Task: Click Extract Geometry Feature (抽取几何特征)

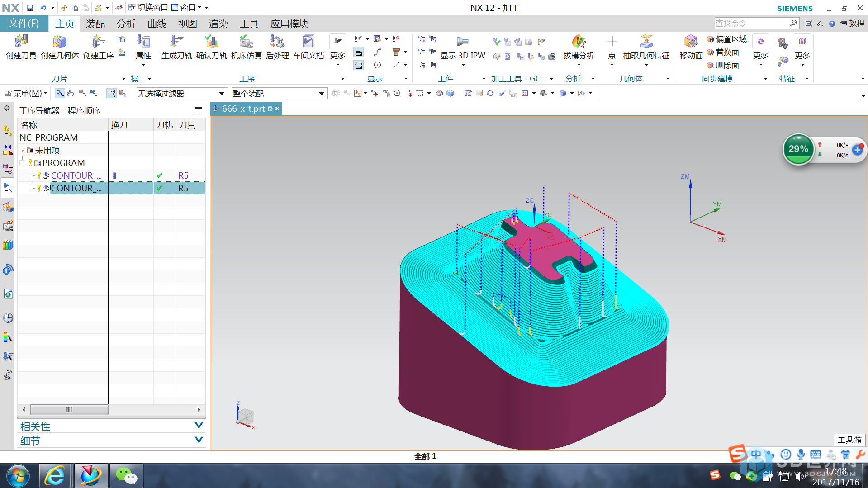Action: click(x=646, y=47)
